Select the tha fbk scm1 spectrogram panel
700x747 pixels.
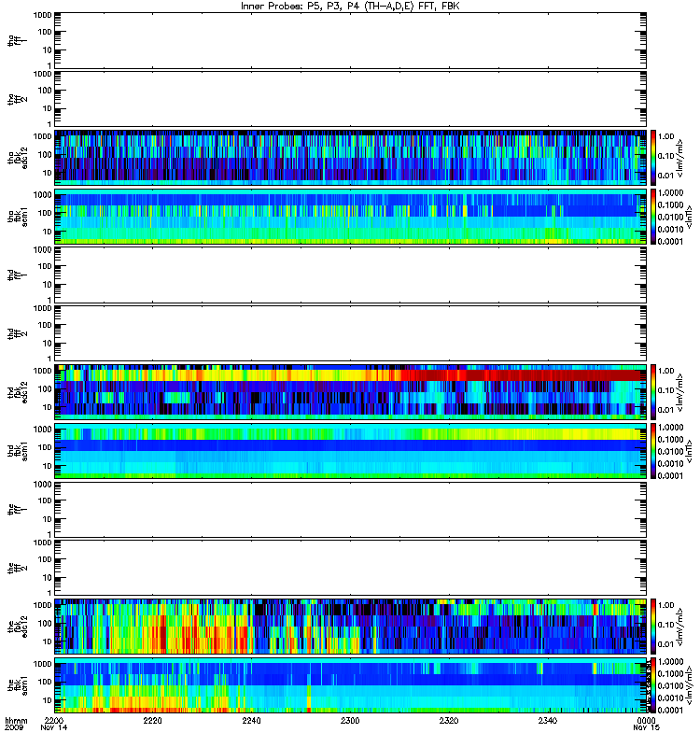point(351,217)
